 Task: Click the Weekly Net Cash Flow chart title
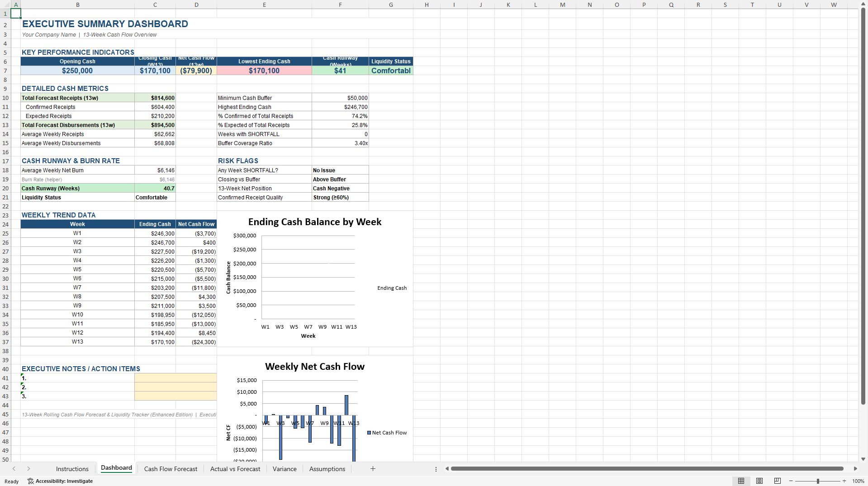315,367
